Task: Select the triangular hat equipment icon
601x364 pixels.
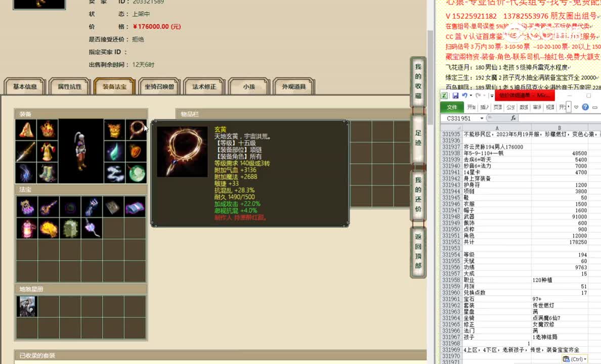Action: [x=26, y=130]
